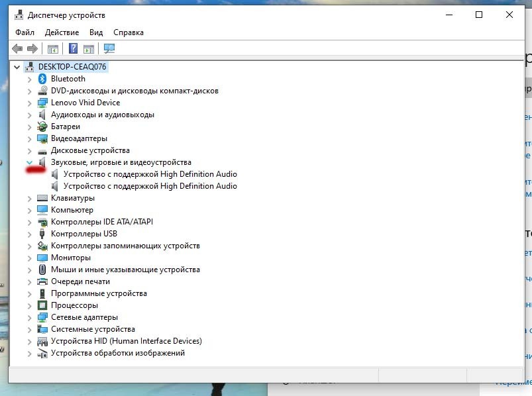Select the Системные устройства label
Image resolution: width=532 pixels, height=396 pixels.
(x=93, y=329)
